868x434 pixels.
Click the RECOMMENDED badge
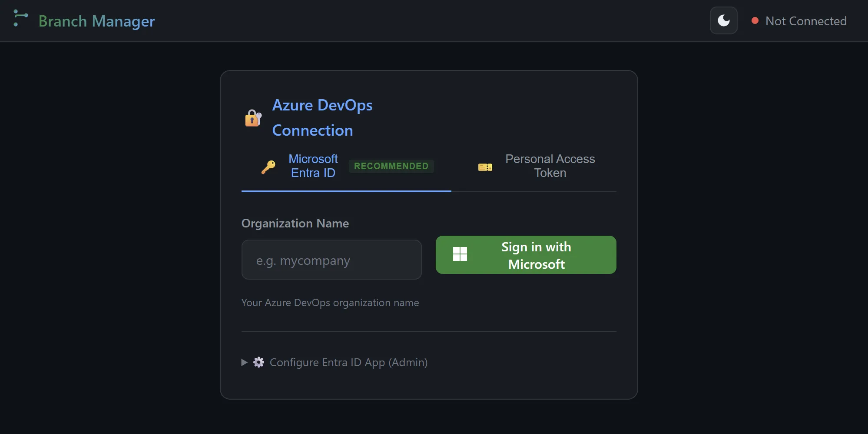click(391, 166)
